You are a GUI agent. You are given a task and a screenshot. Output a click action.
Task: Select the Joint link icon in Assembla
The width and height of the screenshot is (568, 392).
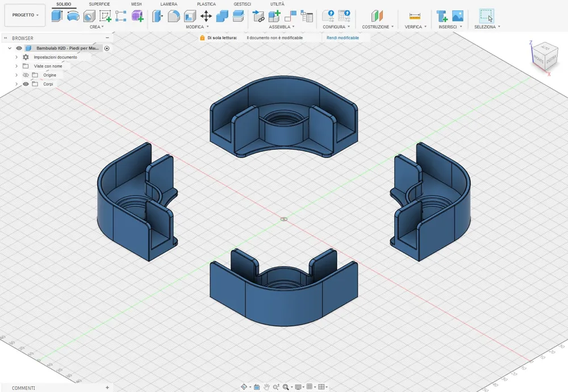[258, 16]
